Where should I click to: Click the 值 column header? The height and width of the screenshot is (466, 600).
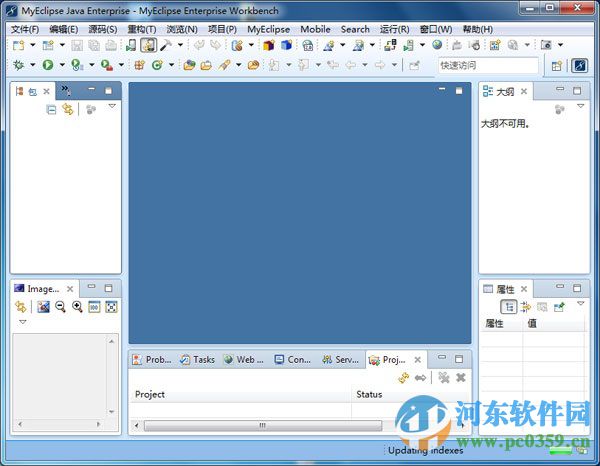(553, 324)
